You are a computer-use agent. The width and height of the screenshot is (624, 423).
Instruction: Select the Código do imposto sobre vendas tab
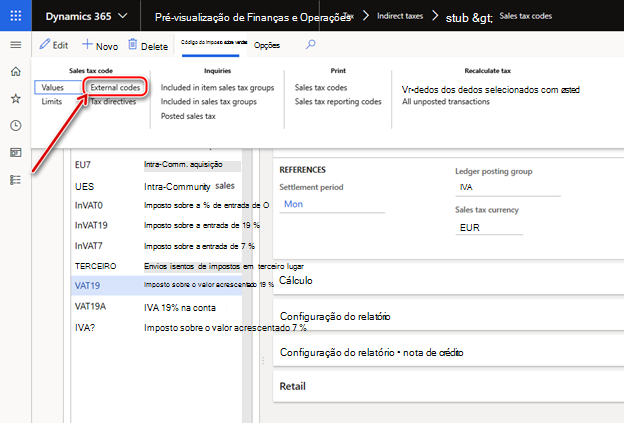pyautogui.click(x=213, y=43)
